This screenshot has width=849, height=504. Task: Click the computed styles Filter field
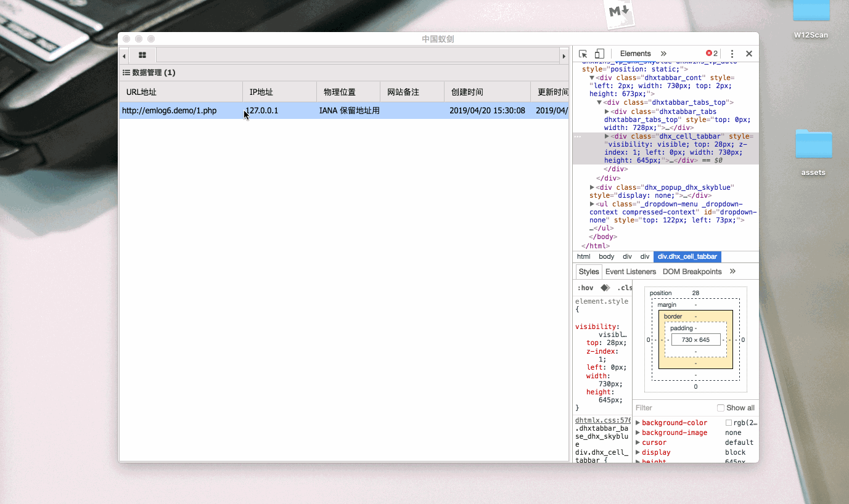(672, 408)
